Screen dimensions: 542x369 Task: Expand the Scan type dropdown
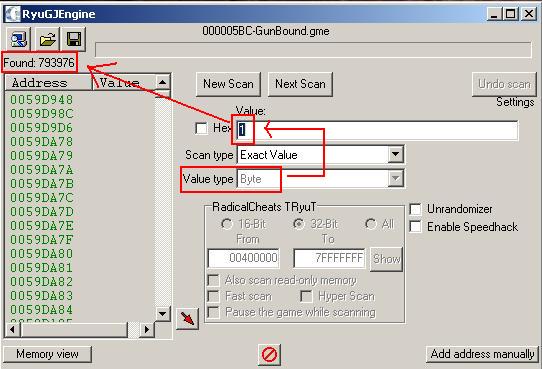[x=395, y=154]
